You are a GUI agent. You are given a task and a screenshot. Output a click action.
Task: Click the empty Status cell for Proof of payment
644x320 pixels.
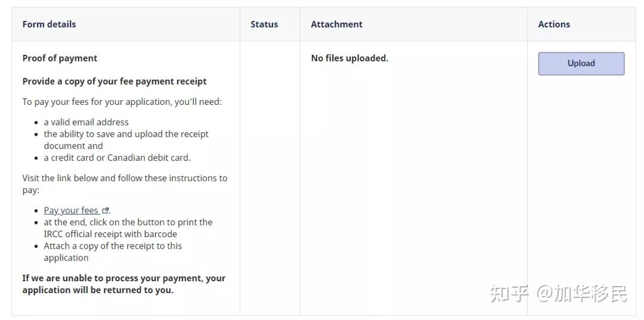tap(270, 178)
